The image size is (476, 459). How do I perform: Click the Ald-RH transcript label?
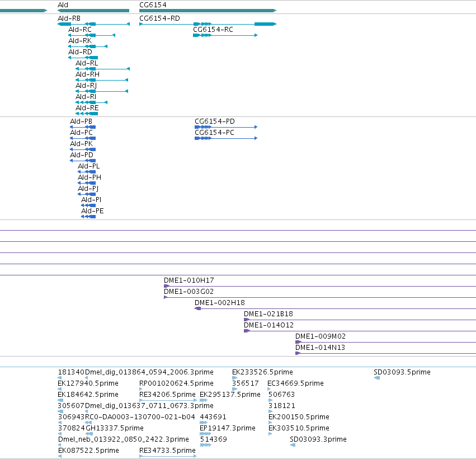[x=87, y=75]
